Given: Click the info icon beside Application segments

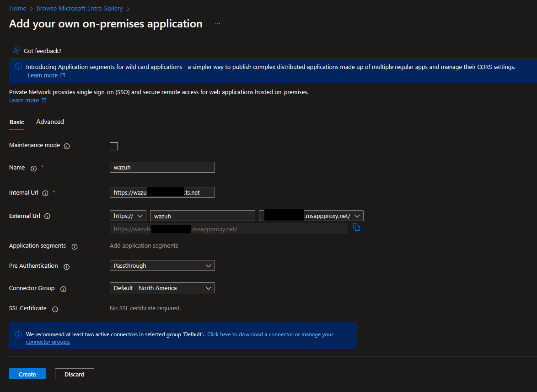Looking at the screenshot, I should [x=74, y=247].
